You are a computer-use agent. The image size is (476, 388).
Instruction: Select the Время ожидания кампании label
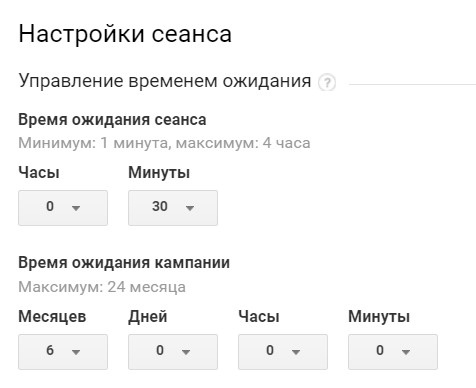click(x=124, y=263)
